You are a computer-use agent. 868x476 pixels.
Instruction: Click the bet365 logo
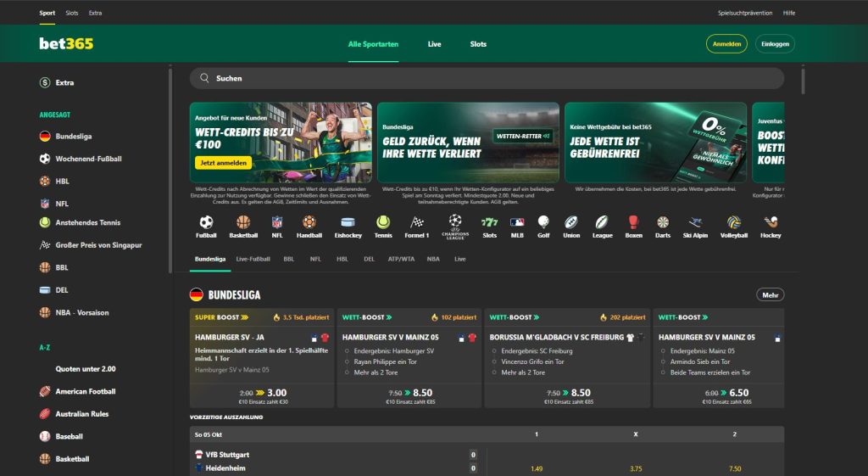pyautogui.click(x=66, y=44)
